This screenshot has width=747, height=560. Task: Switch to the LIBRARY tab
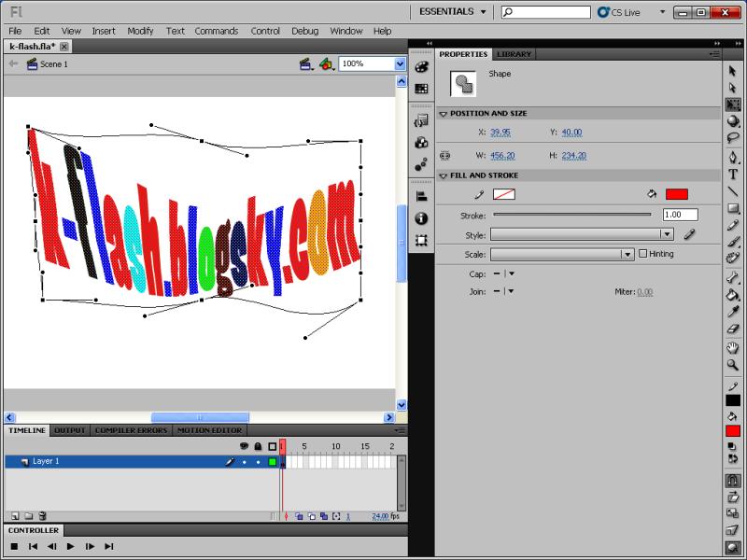pyautogui.click(x=514, y=54)
